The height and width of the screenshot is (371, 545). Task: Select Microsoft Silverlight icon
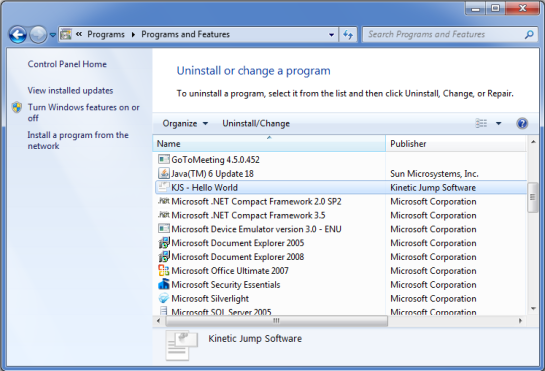coord(164,298)
